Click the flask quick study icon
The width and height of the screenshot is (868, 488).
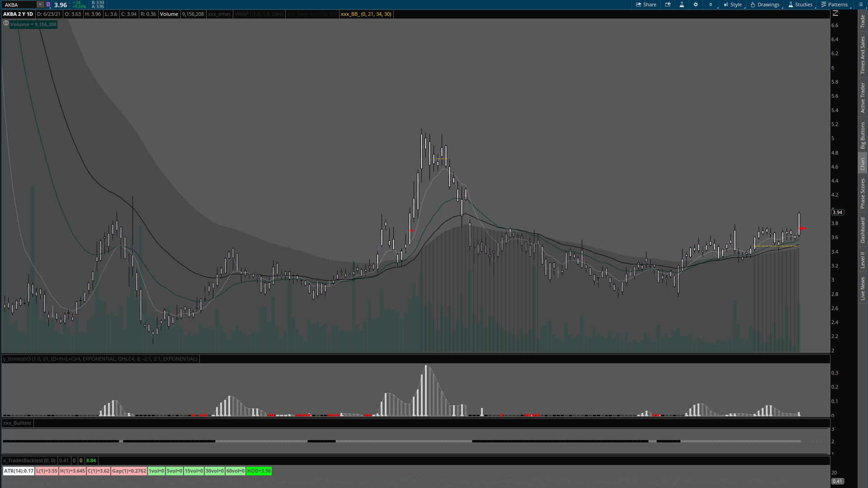tap(682, 5)
